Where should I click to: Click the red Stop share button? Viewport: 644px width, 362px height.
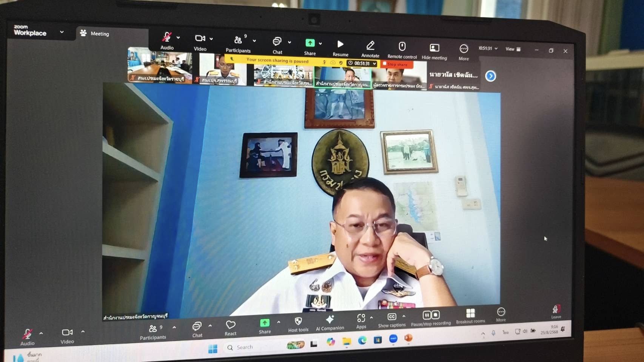[397, 64]
